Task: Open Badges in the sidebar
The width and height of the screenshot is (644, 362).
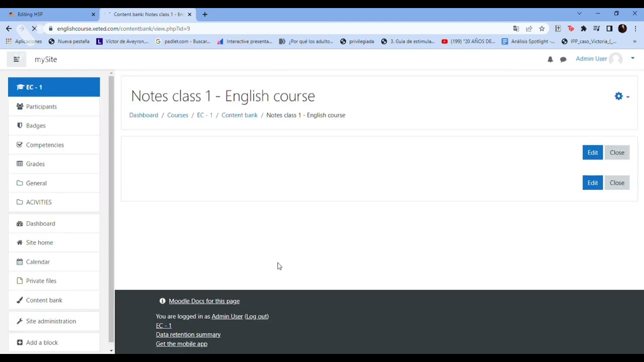Action: pyautogui.click(x=54, y=126)
